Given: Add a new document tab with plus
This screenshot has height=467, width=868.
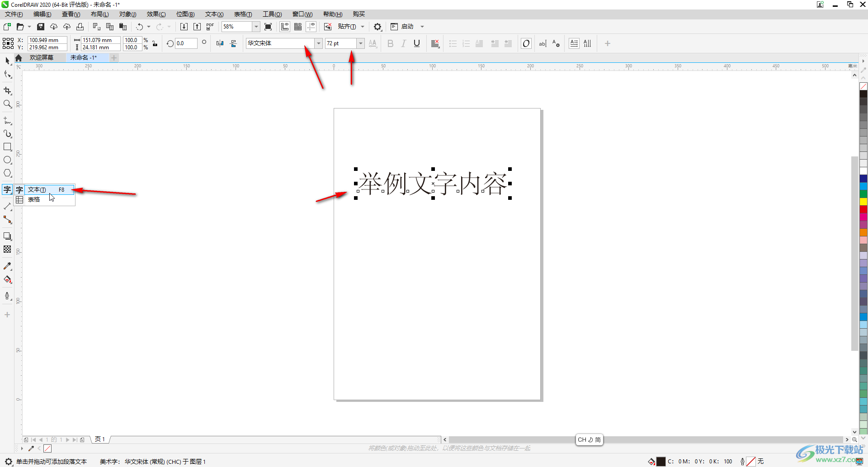Looking at the screenshot, I should [114, 57].
